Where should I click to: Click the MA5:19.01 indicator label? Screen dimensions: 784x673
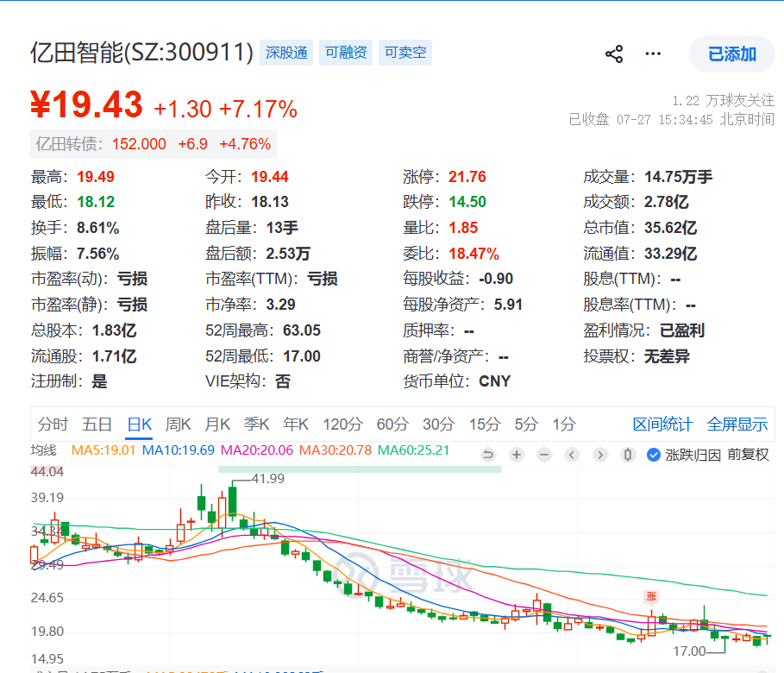(103, 450)
